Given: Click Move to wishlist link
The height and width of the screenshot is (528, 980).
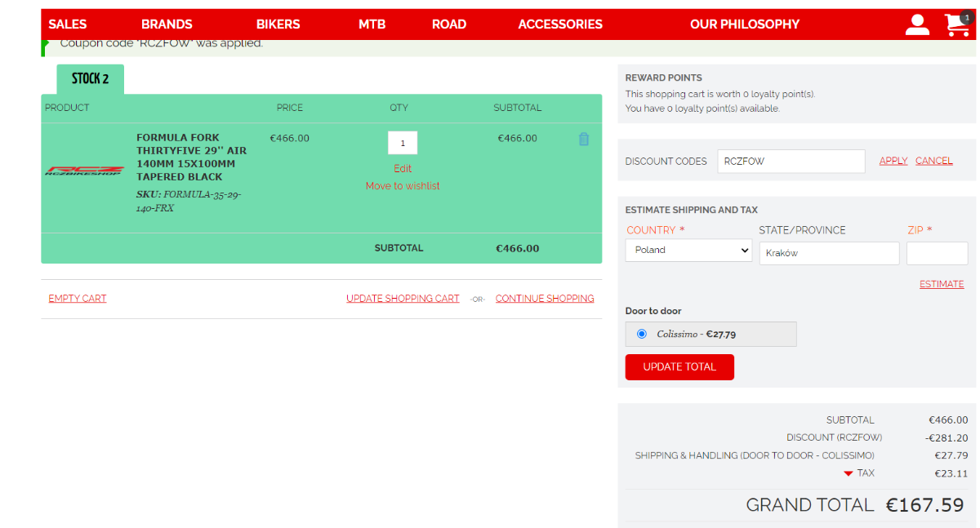Looking at the screenshot, I should [x=403, y=186].
